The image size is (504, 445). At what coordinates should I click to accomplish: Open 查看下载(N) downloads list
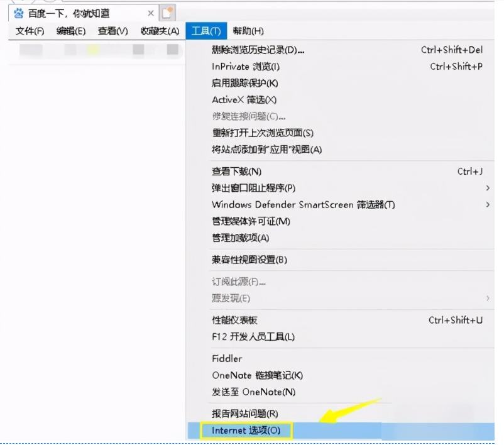tap(236, 172)
